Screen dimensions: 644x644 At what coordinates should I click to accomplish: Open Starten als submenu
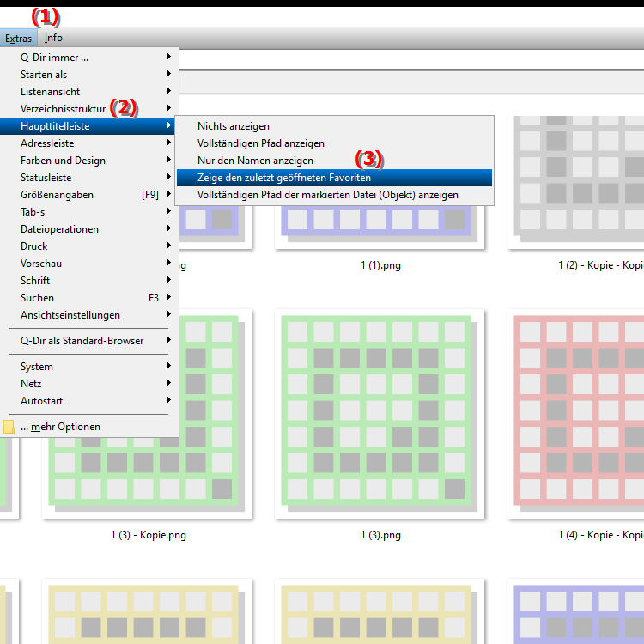click(89, 75)
